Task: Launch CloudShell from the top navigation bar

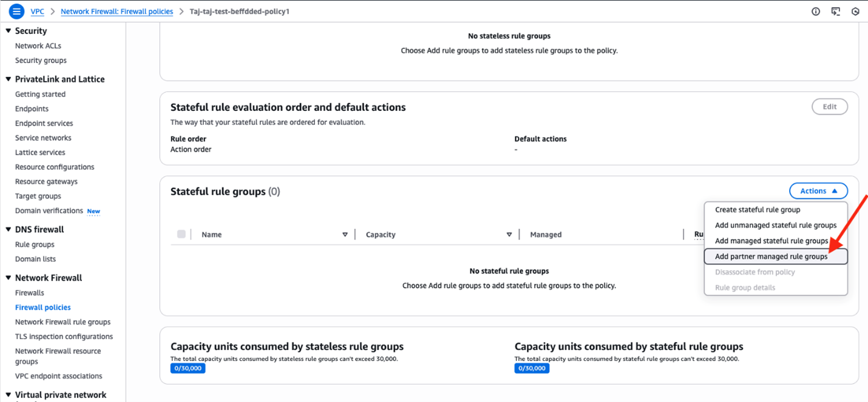Action: (835, 11)
